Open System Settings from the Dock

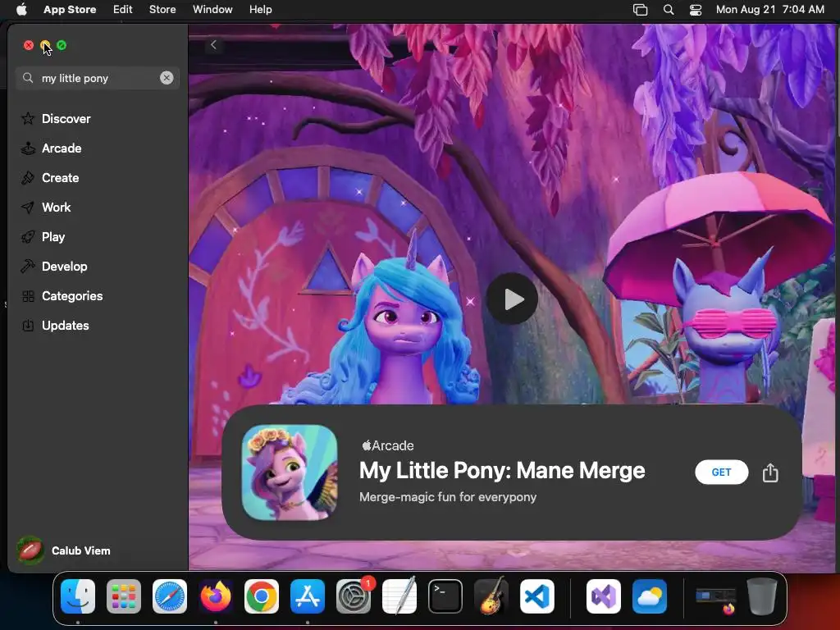354,596
